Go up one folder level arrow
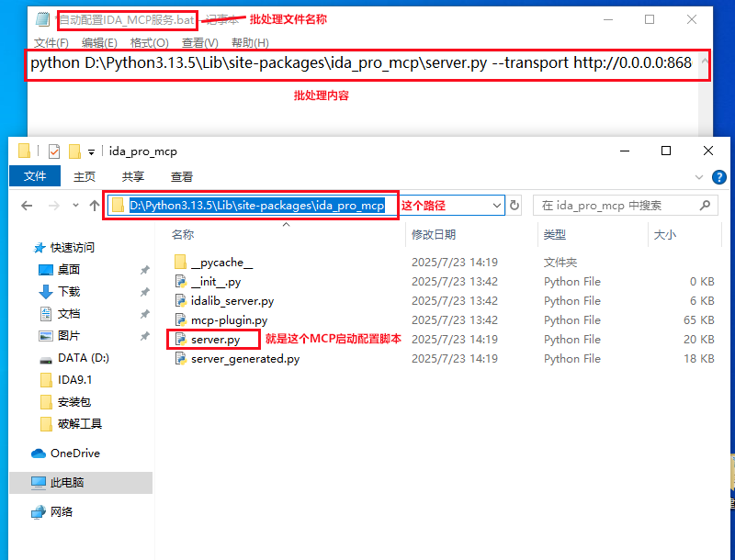This screenshot has width=735, height=560. click(95, 206)
